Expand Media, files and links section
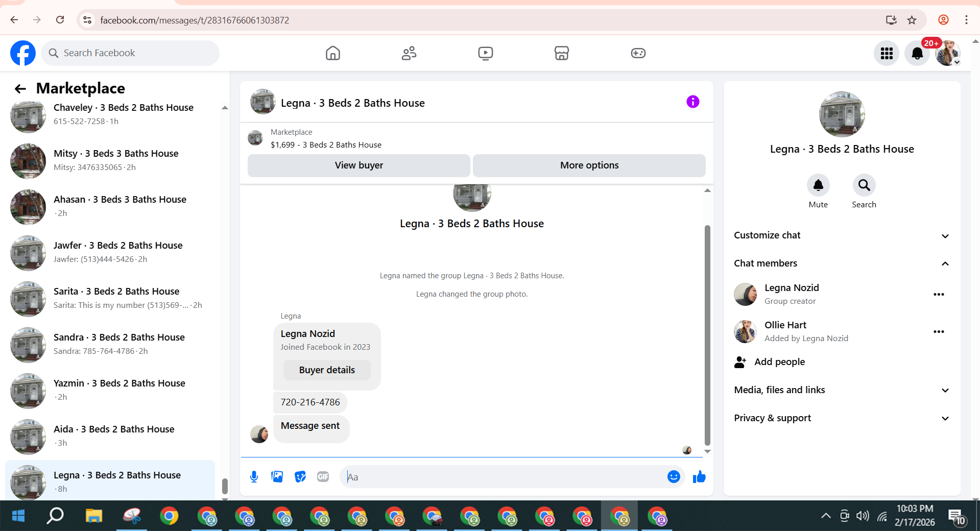The width and height of the screenshot is (980, 531). point(842,390)
